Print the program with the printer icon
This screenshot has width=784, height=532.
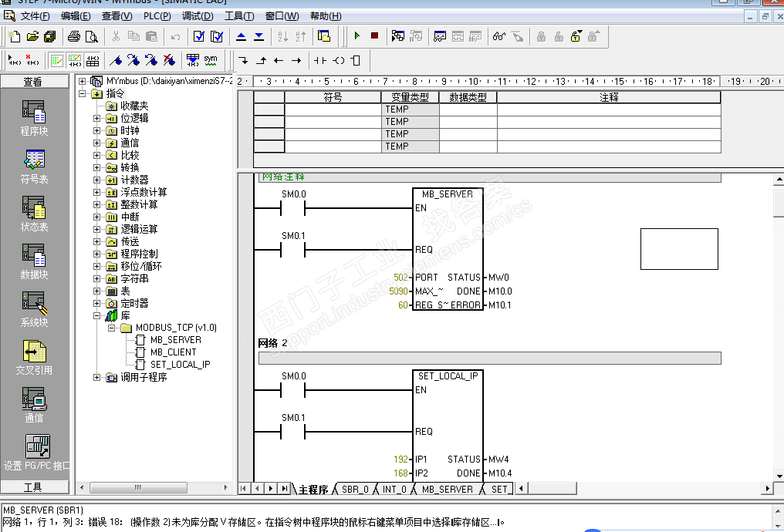[x=74, y=36]
